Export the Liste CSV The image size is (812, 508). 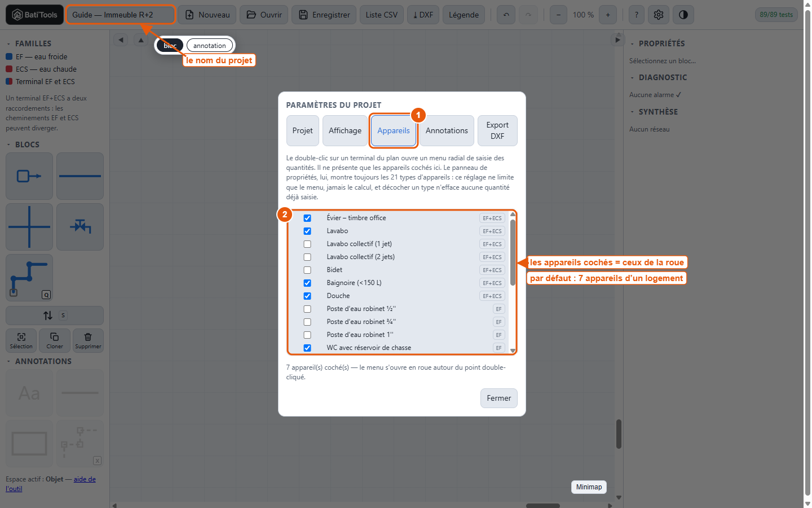[x=382, y=15]
